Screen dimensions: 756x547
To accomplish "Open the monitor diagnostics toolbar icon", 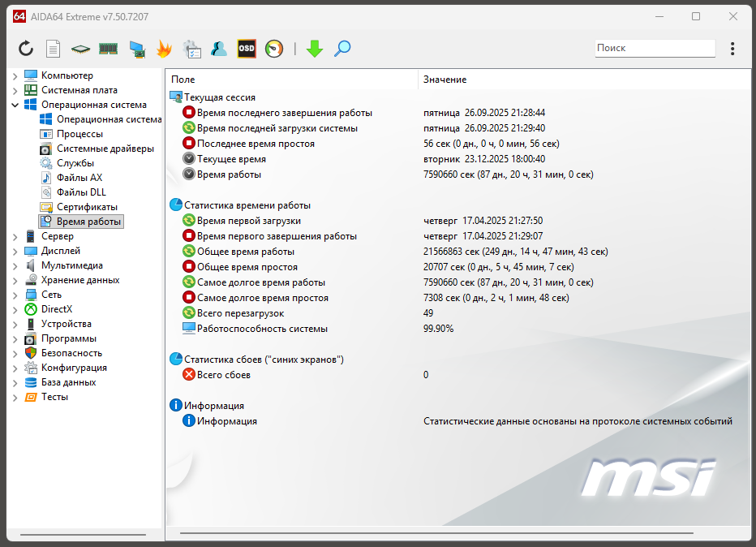I will click(137, 49).
